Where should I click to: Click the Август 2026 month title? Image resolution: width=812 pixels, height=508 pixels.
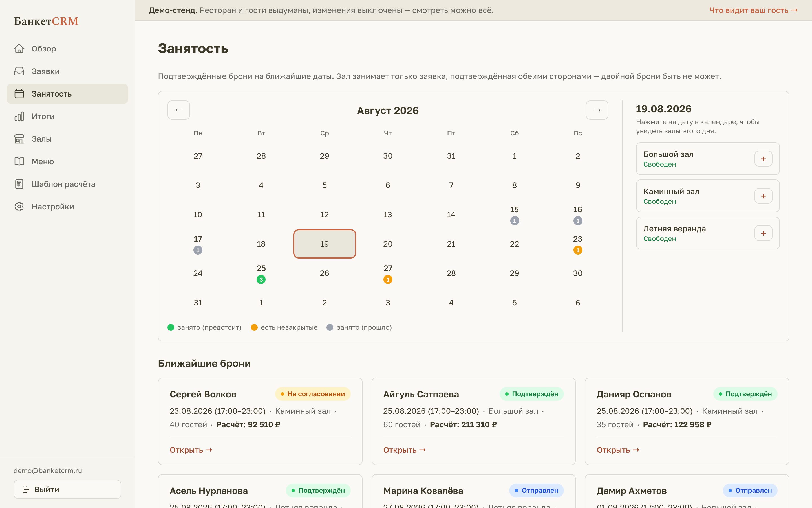388,111
